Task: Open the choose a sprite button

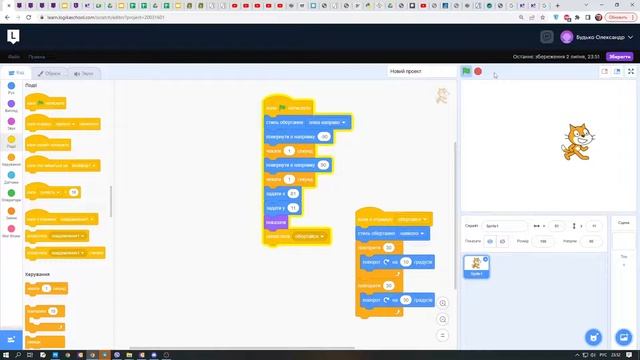Action: (x=593, y=338)
